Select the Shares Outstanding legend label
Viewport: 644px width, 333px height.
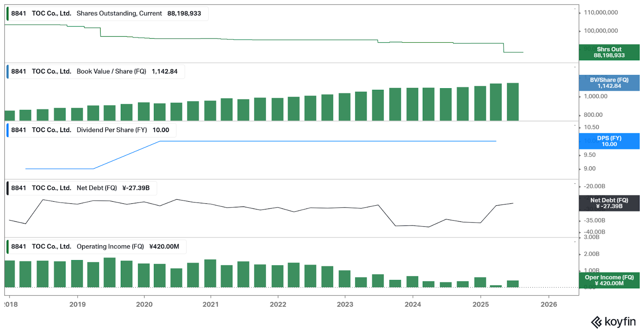pyautogui.click(x=107, y=13)
